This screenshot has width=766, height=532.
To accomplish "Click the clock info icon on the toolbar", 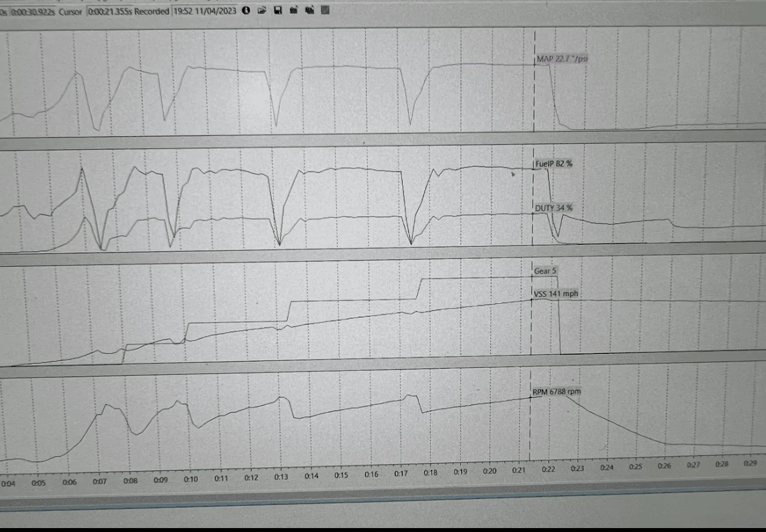I will [x=246, y=10].
